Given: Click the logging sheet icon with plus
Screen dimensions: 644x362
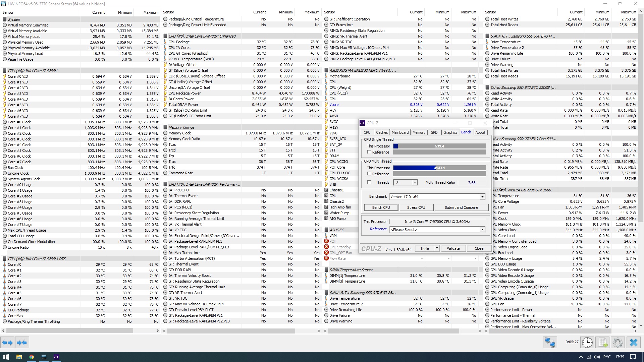Looking at the screenshot, I should coord(603,343).
